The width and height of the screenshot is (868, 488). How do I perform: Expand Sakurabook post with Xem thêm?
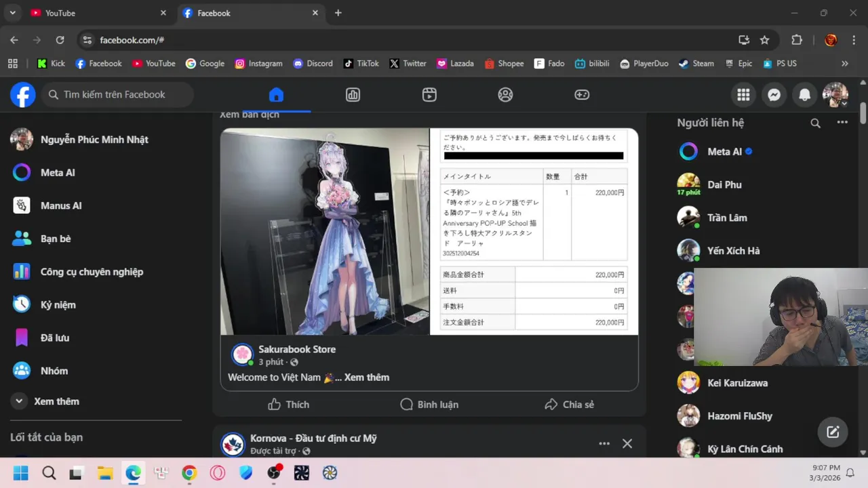(366, 378)
